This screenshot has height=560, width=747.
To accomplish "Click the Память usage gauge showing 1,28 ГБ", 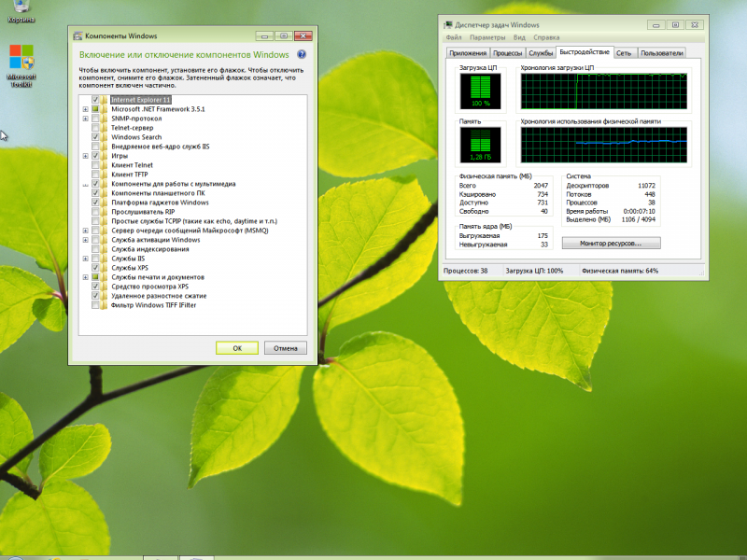I will tap(480, 145).
